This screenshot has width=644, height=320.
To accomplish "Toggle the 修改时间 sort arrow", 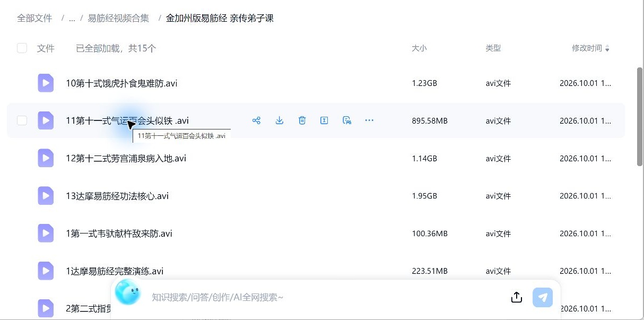I will click(x=607, y=49).
